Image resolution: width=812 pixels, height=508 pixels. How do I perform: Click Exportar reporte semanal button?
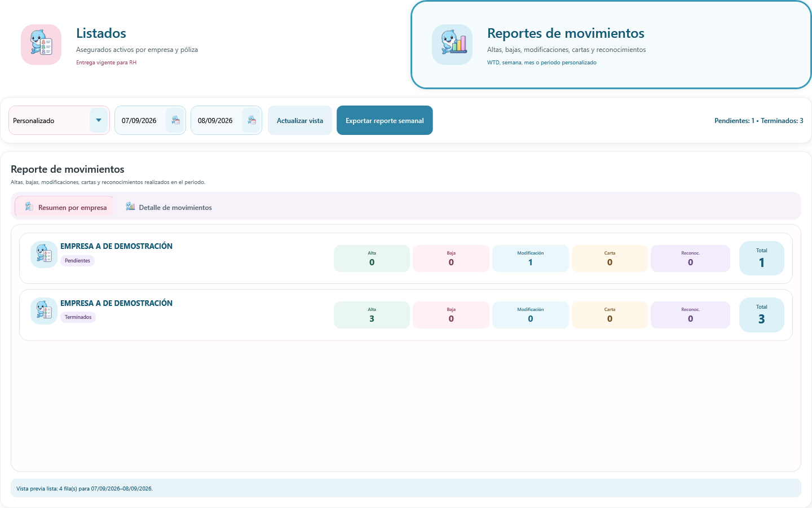point(385,120)
